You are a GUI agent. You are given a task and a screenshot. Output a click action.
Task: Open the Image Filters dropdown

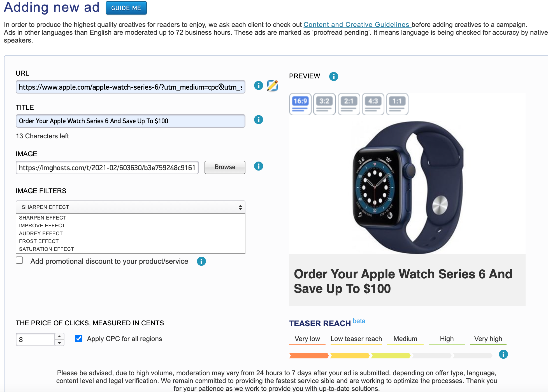pos(130,207)
